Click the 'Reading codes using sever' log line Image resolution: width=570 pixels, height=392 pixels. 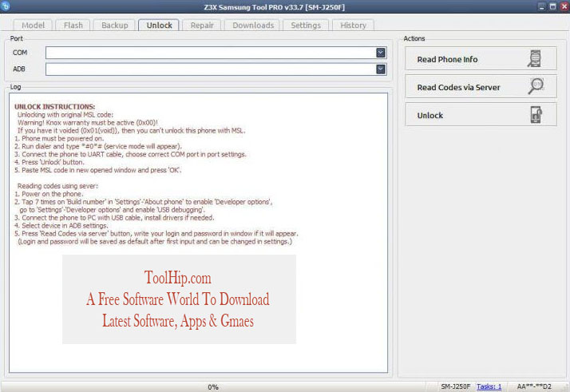point(57,186)
